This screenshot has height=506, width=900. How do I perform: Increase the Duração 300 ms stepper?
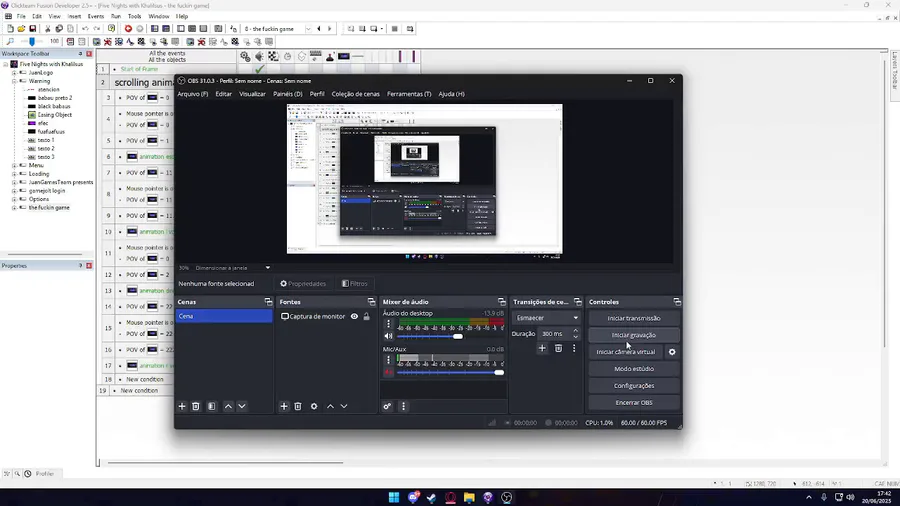pos(575,330)
